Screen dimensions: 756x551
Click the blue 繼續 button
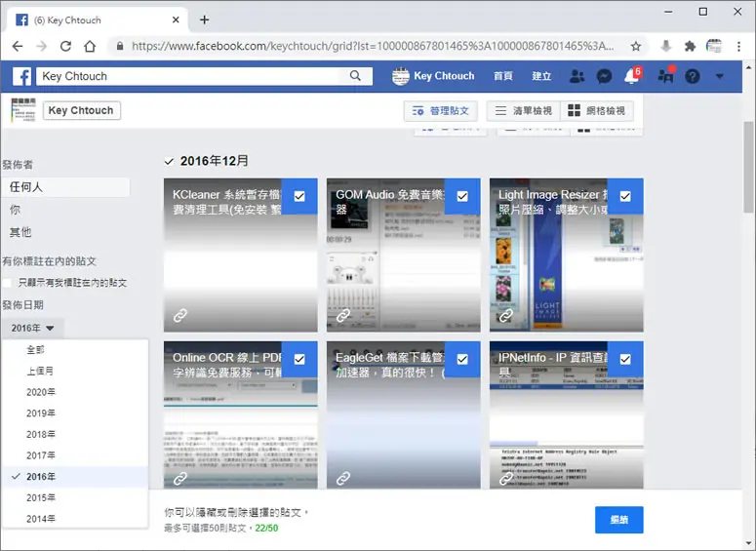(x=619, y=520)
